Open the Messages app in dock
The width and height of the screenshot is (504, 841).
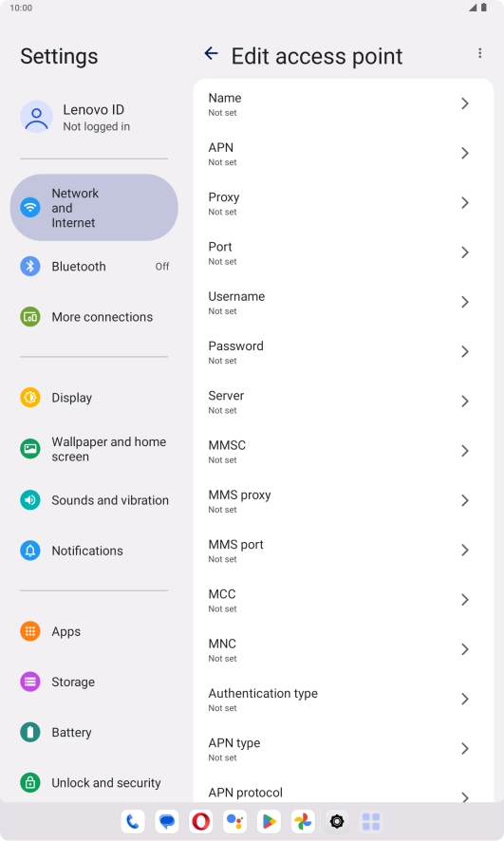pos(167,821)
